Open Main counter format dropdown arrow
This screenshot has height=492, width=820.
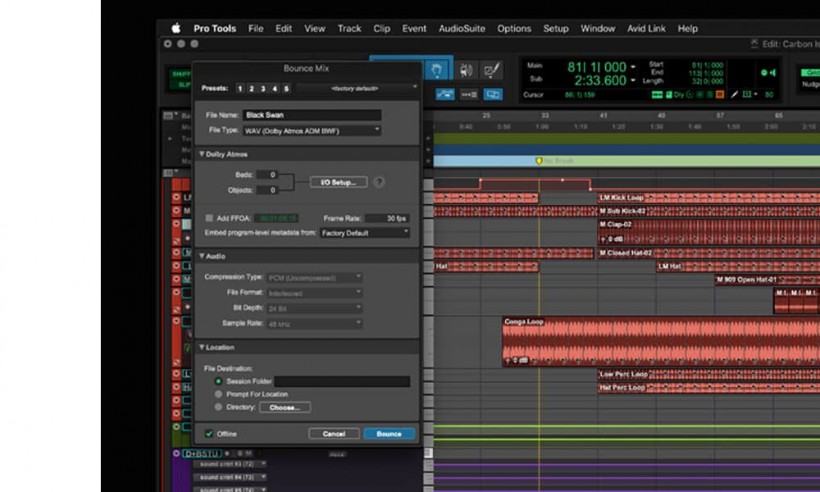click(x=633, y=67)
